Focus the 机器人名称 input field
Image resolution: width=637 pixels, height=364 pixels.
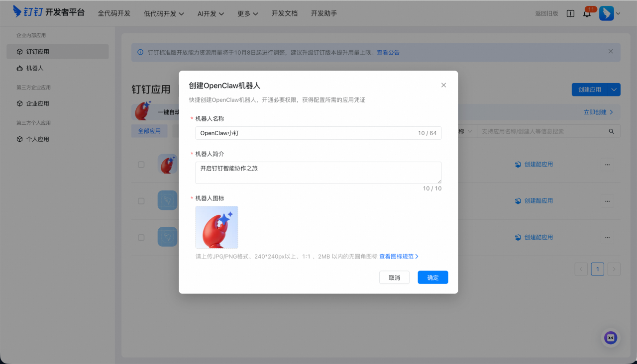[x=318, y=133]
